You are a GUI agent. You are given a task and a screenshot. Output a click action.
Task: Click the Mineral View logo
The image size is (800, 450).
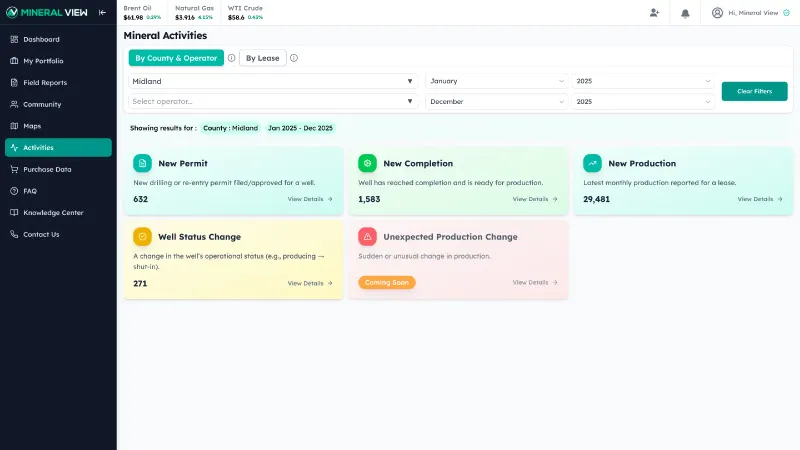coord(46,12)
